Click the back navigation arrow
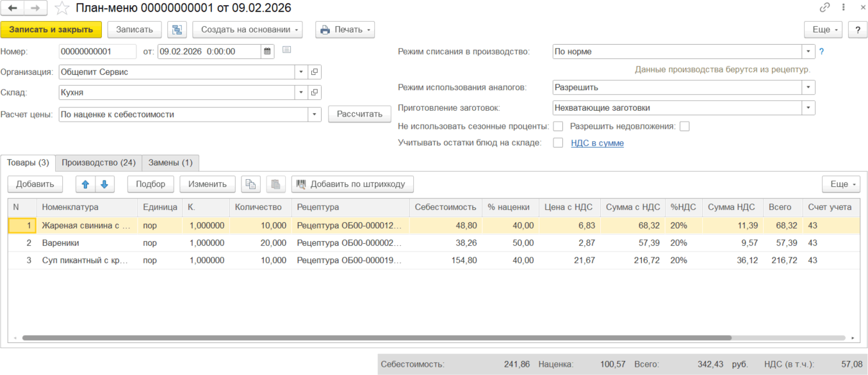Viewport: 868px width, 375px height. coord(12,8)
